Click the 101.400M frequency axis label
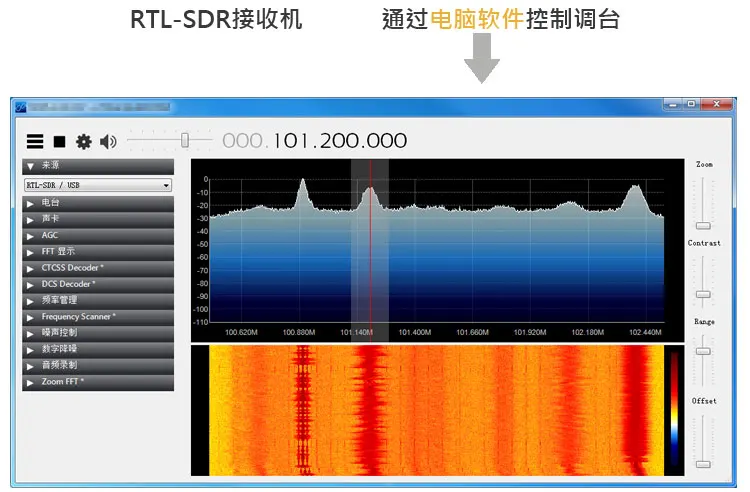Viewport: 750px width, 492px height. (x=415, y=332)
